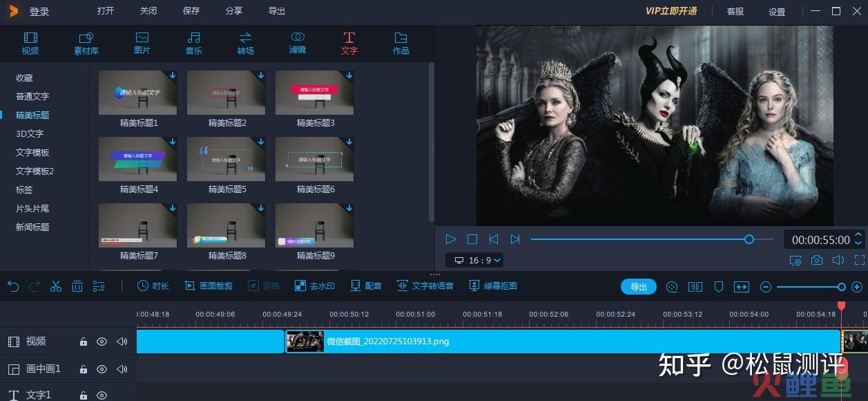Hide the 文字1 track
868x401 pixels.
pyautogui.click(x=102, y=395)
